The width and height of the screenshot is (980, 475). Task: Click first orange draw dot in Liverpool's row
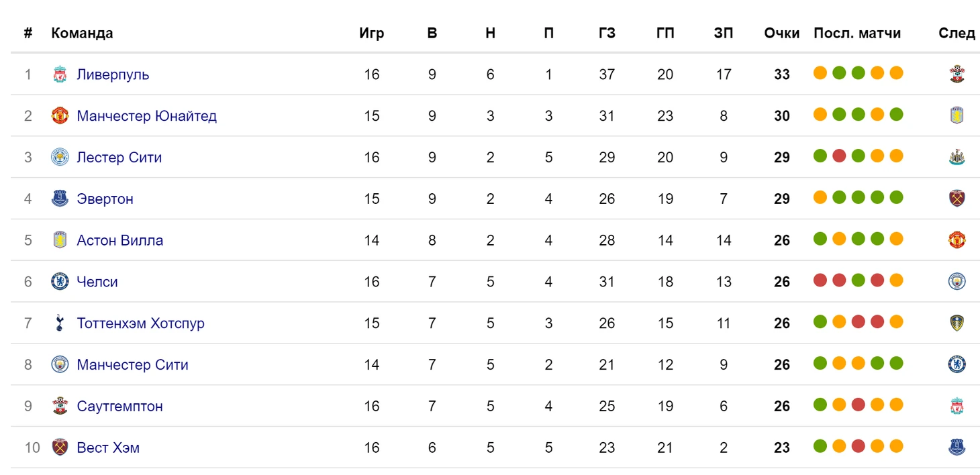820,73
